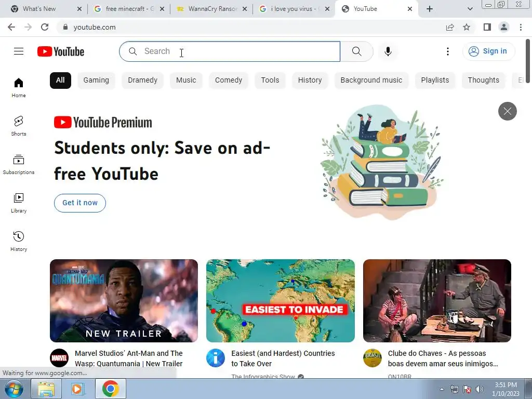Open the Marvel channel avatar
The image size is (532, 399).
[x=59, y=358]
